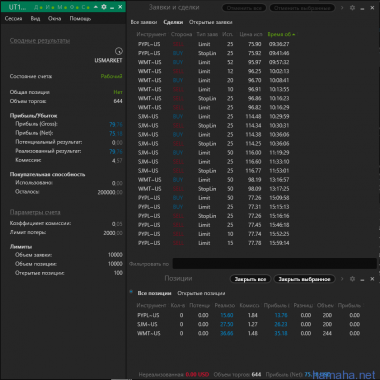The width and height of the screenshot is (380, 380).
Task: Click the Закрыть все button
Action: tap(250, 279)
